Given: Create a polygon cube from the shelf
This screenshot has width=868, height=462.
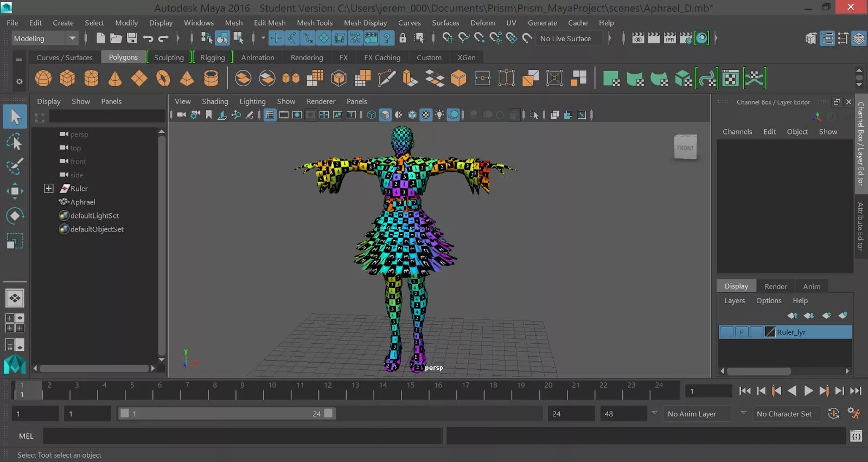Looking at the screenshot, I should [x=67, y=78].
